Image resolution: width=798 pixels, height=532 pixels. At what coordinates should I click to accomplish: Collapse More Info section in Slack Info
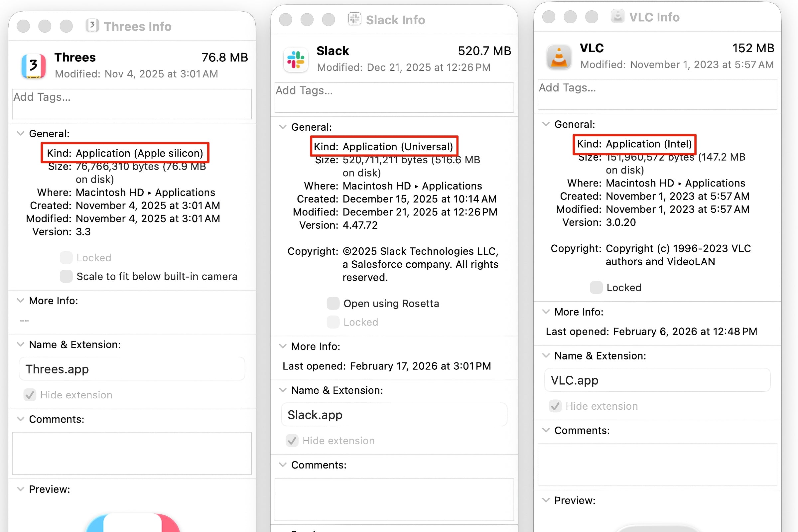pos(283,346)
